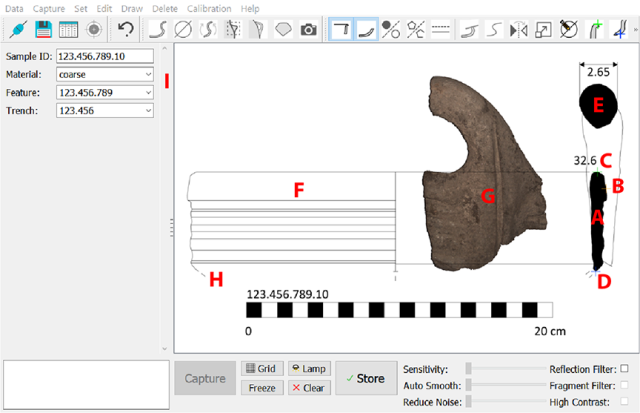This screenshot has height=413, width=640.
Task: Click the dashed lines tool icon
Action: click(441, 30)
